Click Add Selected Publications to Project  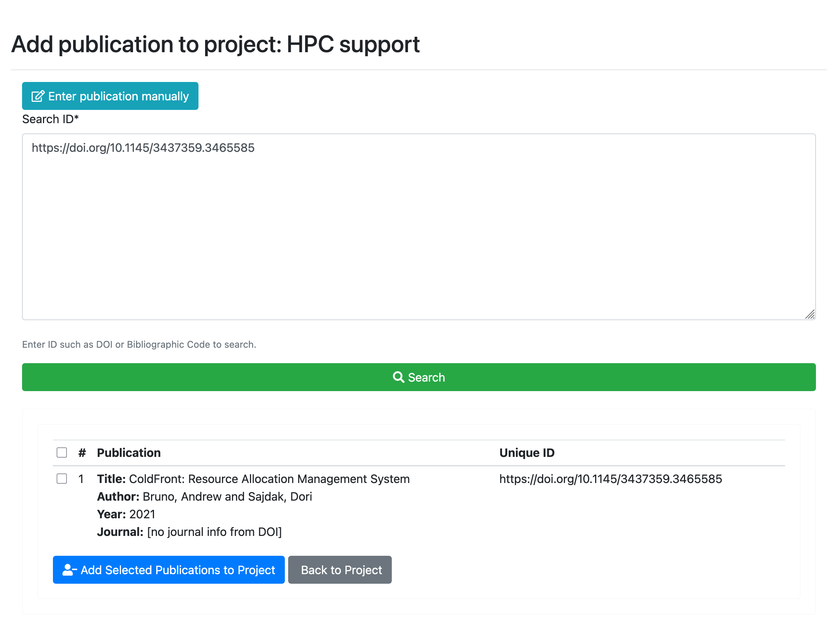169,570
